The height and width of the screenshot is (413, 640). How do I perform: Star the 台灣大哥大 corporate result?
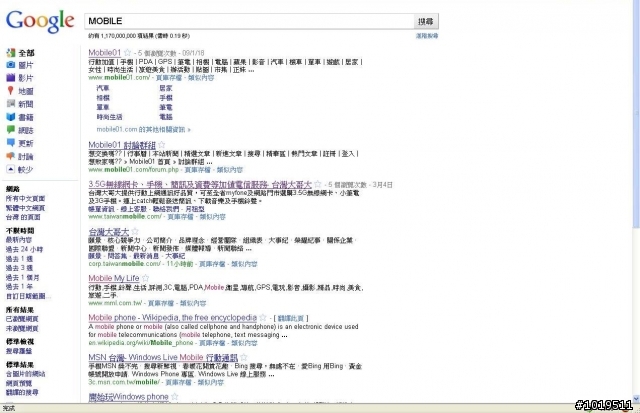pos(135,231)
